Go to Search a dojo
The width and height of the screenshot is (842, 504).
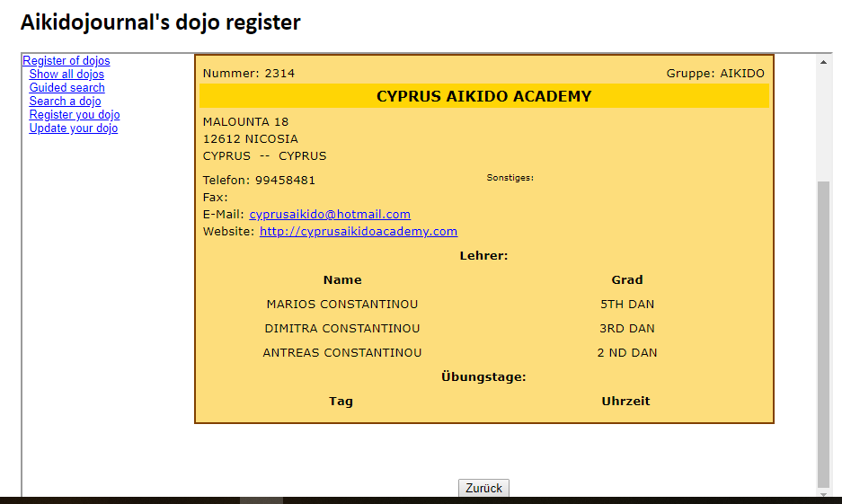65,102
